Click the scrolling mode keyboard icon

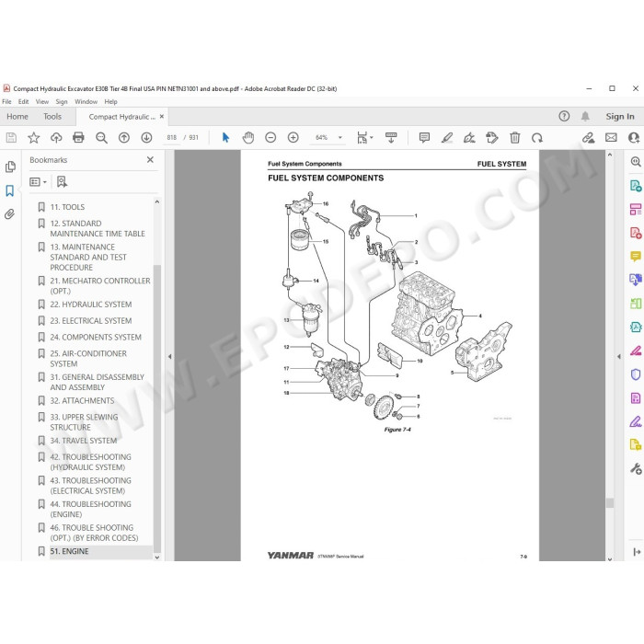coord(391,138)
